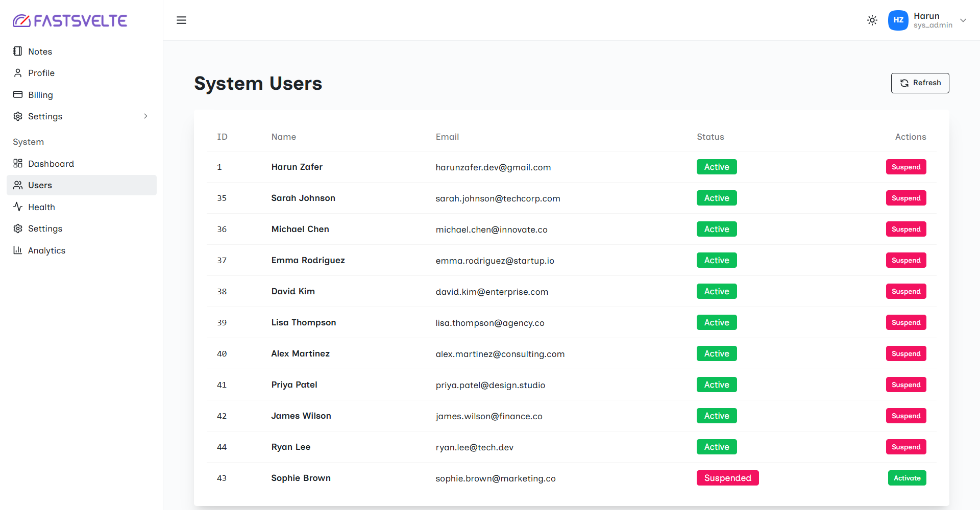Click the HZ user avatar
Image resolution: width=980 pixels, height=510 pixels.
(898, 20)
